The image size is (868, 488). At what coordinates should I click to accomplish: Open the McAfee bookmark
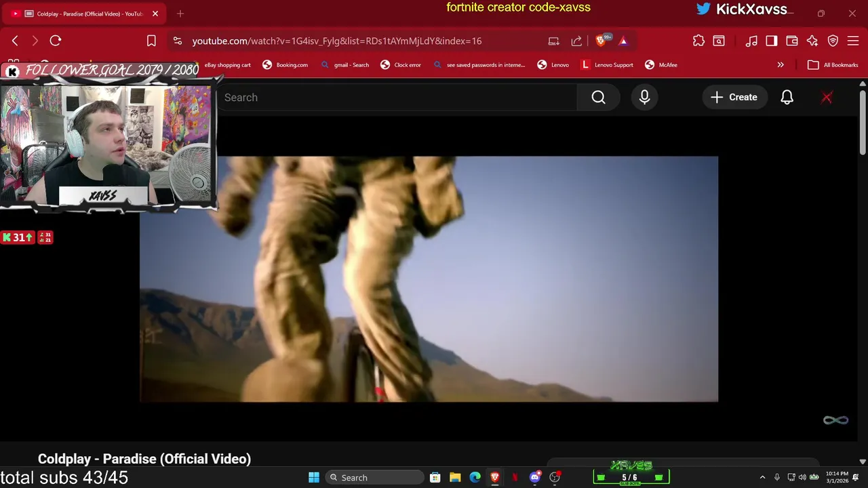661,65
